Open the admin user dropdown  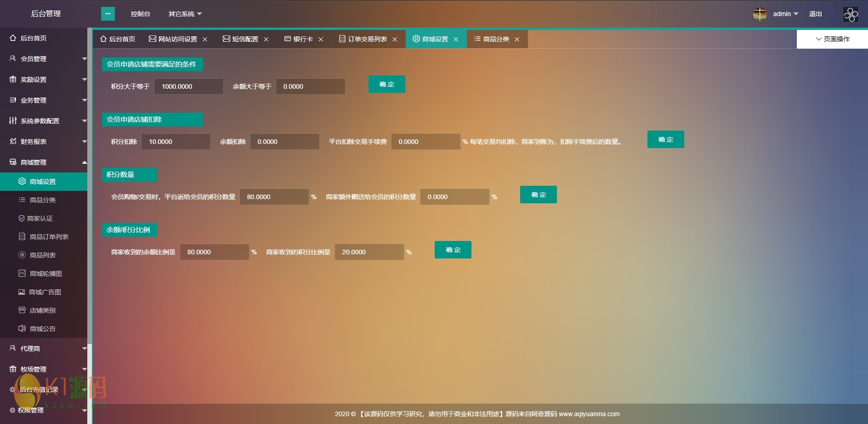coord(785,14)
